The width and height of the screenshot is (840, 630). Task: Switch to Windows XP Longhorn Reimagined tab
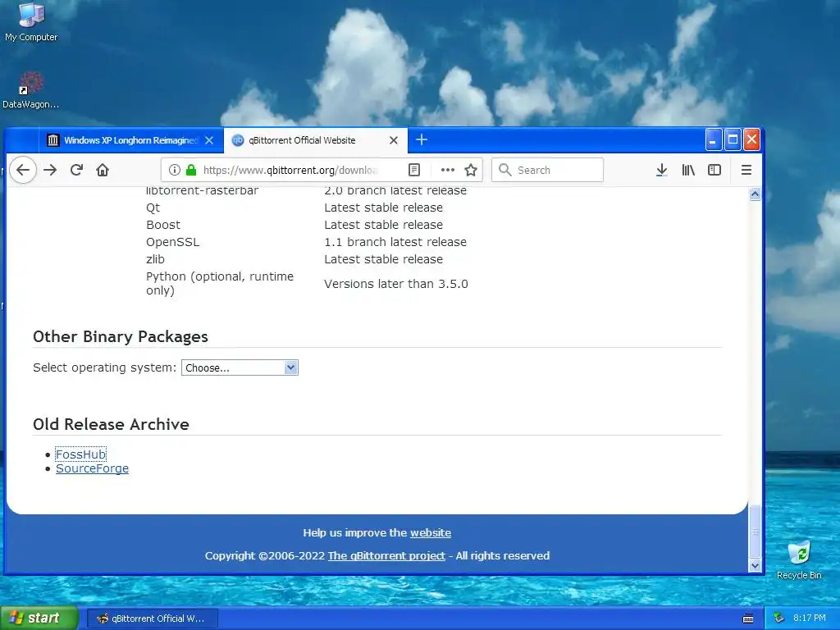131,140
